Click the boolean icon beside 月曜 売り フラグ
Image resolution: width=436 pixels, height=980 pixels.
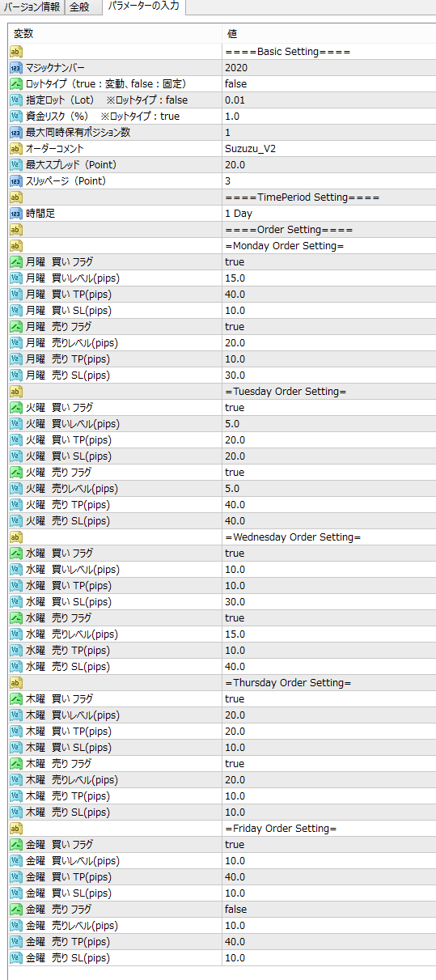tap(16, 327)
